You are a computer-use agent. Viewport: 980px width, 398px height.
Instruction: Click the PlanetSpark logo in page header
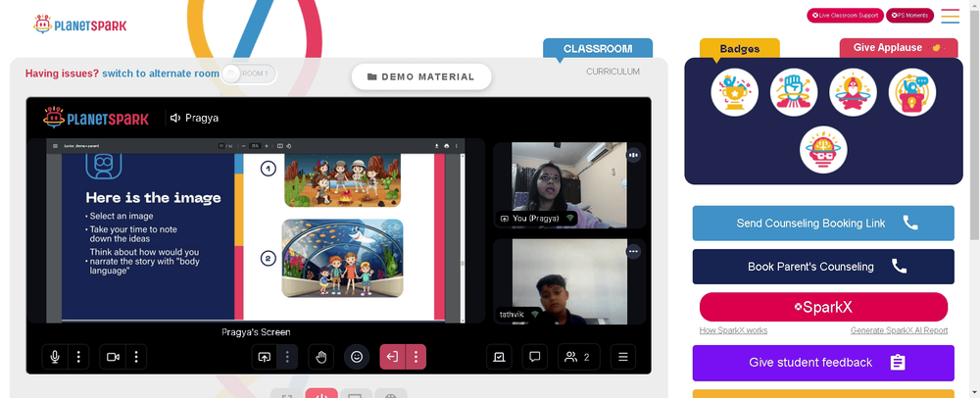(80, 25)
